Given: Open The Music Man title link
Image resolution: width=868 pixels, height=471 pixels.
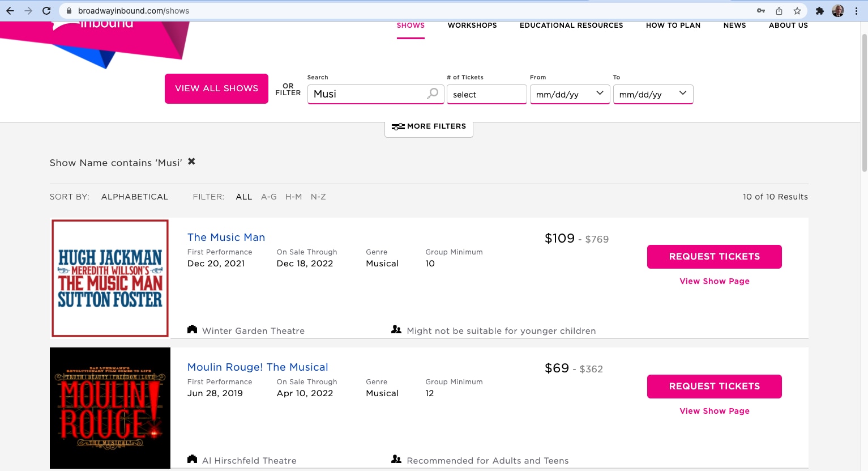Looking at the screenshot, I should (x=226, y=237).
